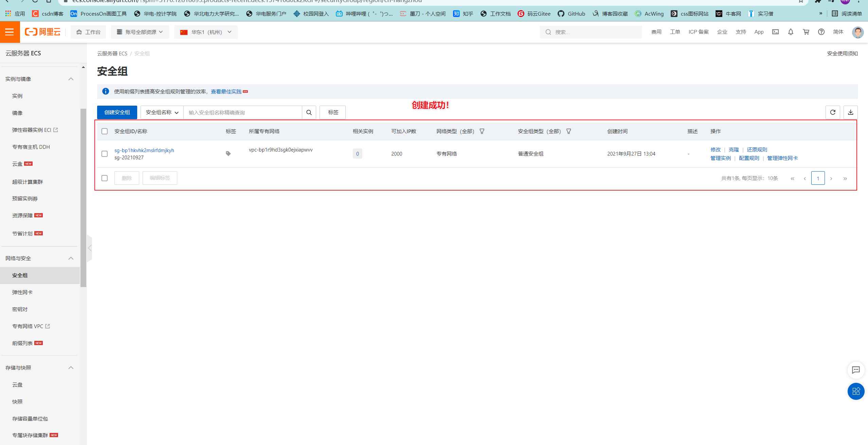Open the hamburger navigation menu
This screenshot has height=445, width=868.
tap(10, 32)
